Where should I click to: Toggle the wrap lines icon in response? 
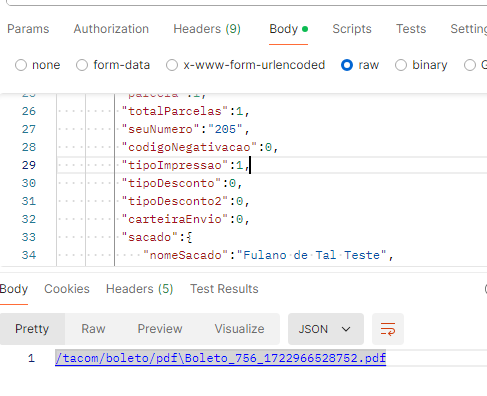click(388, 329)
